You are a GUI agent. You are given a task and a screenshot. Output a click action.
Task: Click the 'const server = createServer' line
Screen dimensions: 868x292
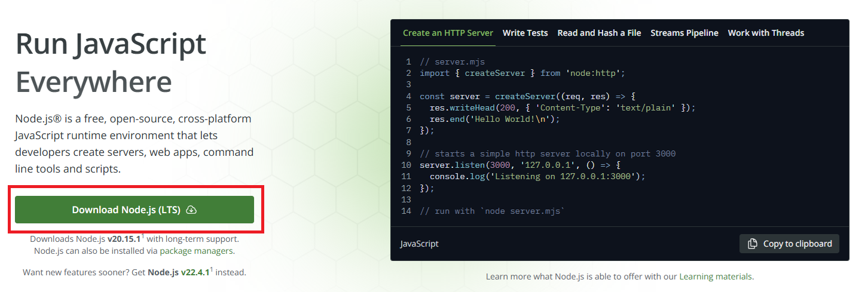[x=527, y=96]
